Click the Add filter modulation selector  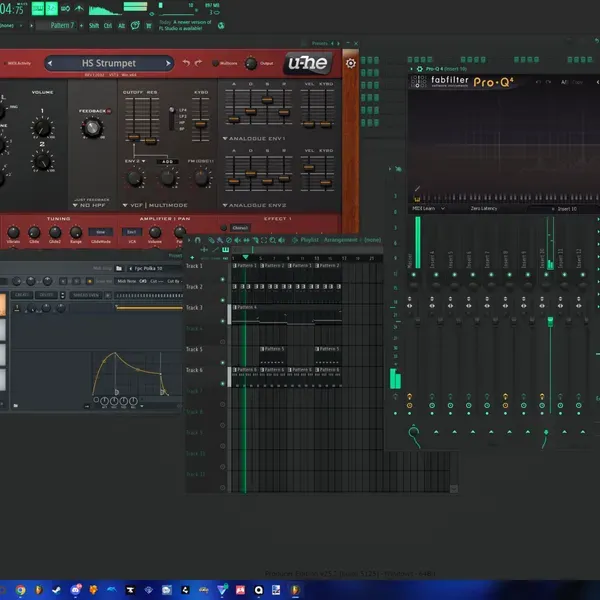167,161
